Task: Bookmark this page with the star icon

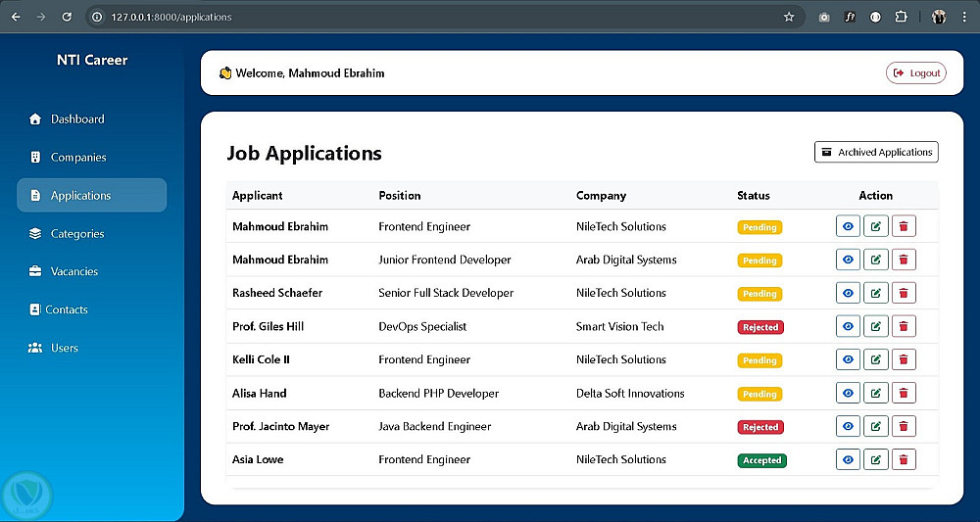Action: (x=789, y=17)
